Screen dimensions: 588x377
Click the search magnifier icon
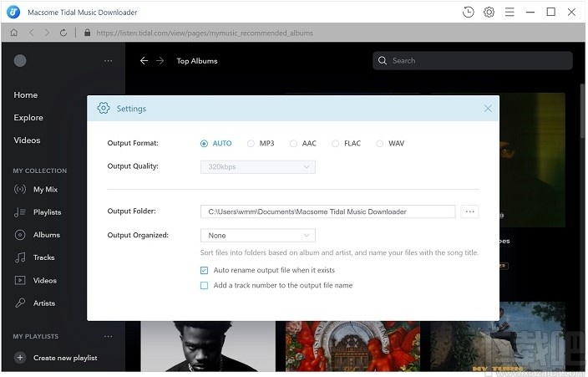tap(383, 60)
